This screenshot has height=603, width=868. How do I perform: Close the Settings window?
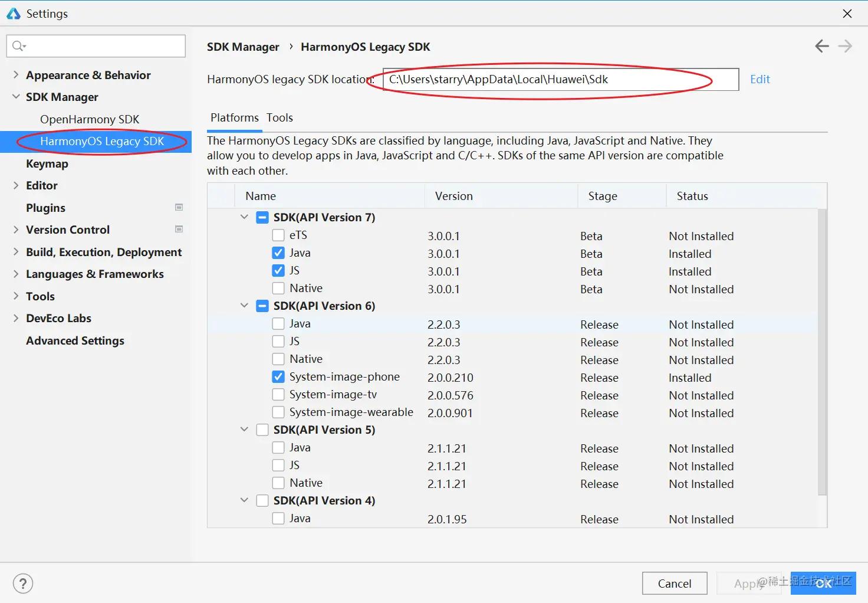[x=847, y=13]
